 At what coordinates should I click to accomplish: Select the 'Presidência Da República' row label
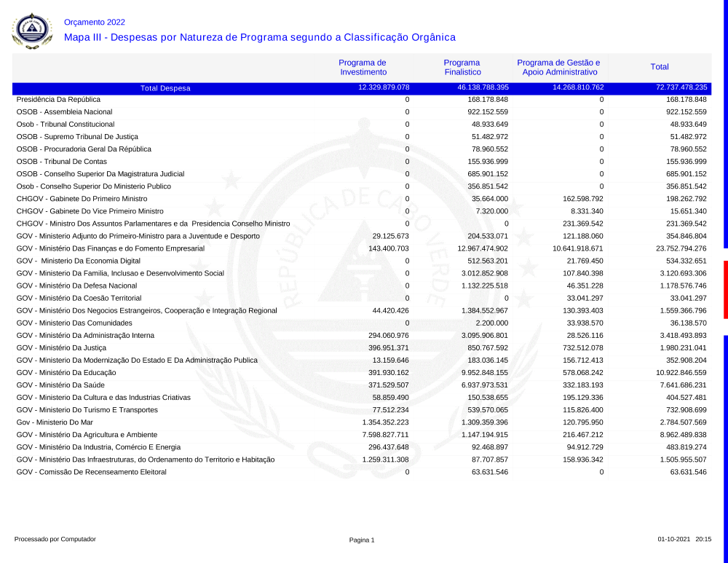58,99
